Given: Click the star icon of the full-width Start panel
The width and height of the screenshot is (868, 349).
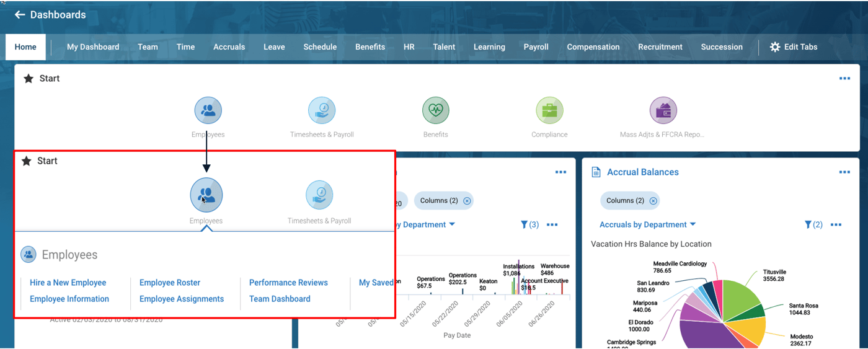Looking at the screenshot, I should point(29,79).
